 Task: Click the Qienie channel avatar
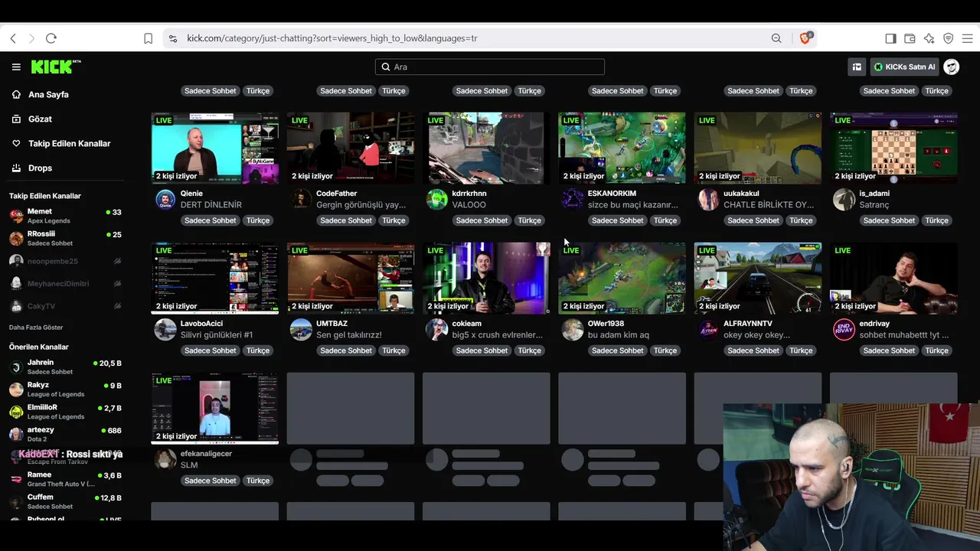pyautogui.click(x=165, y=200)
